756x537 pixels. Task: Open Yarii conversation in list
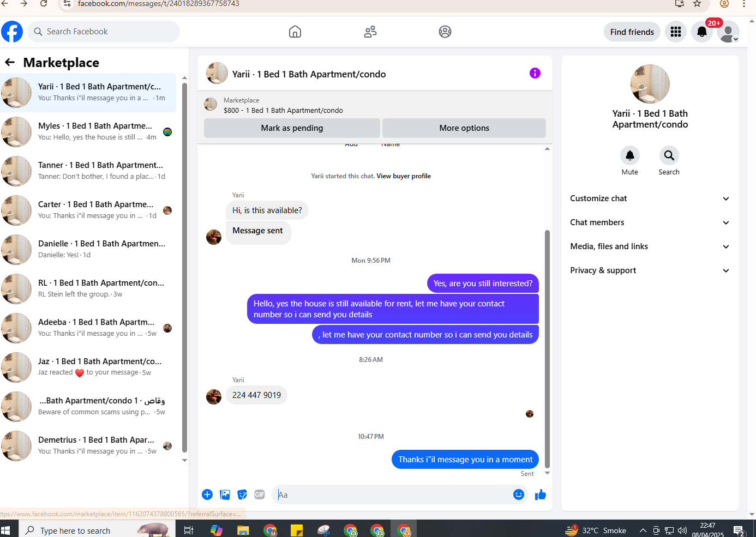coord(88,93)
